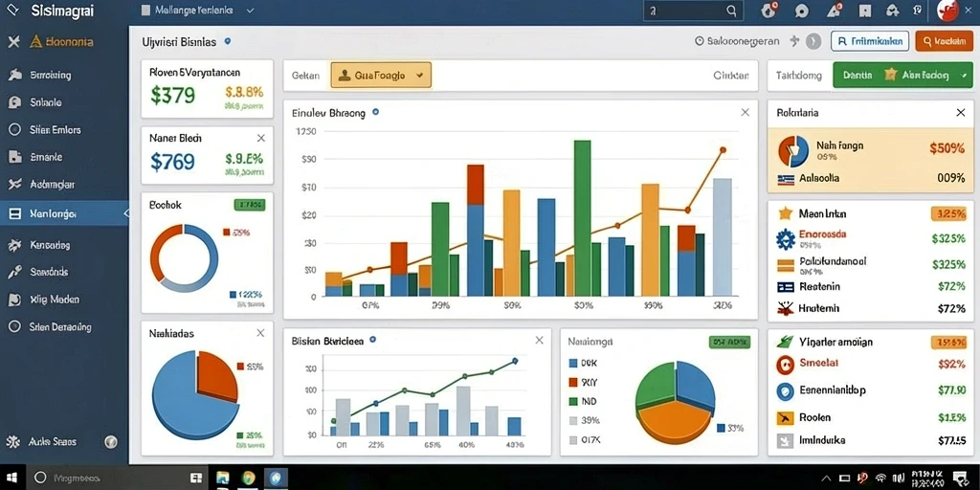Open the Mallange Fenlanka dropdown in top bar

pos(197,11)
